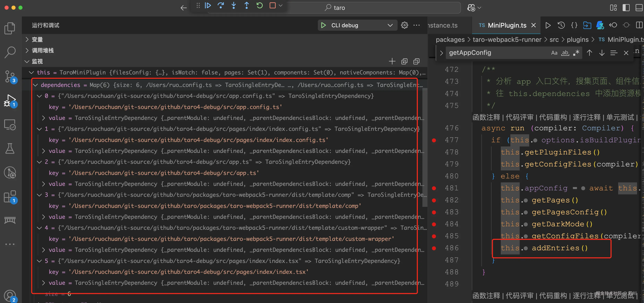Find next match with down arrow

(x=602, y=53)
